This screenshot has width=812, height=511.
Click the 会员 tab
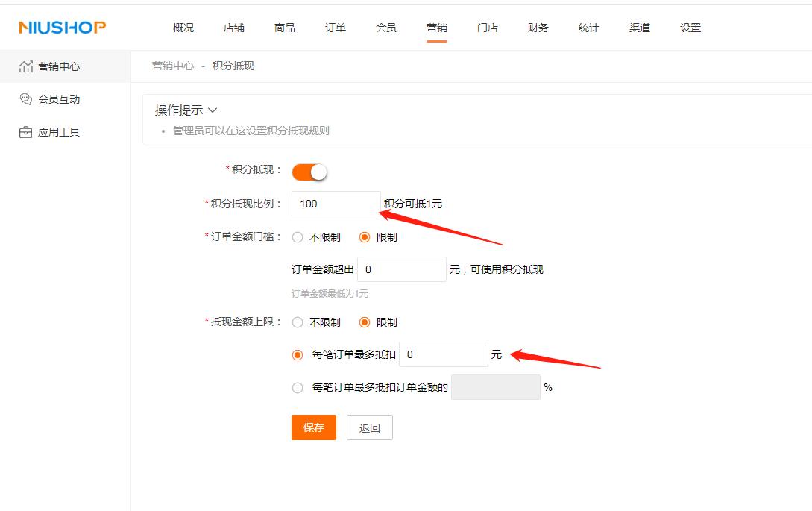[385, 27]
